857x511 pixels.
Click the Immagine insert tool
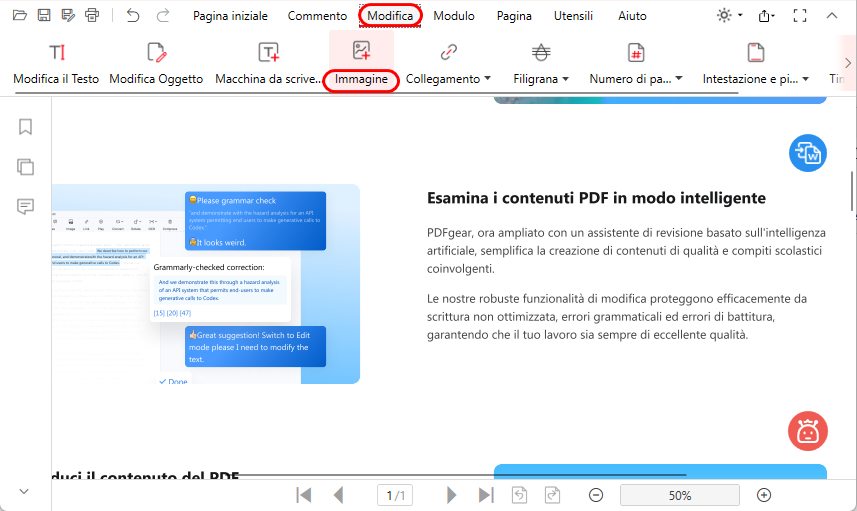pyautogui.click(x=361, y=63)
